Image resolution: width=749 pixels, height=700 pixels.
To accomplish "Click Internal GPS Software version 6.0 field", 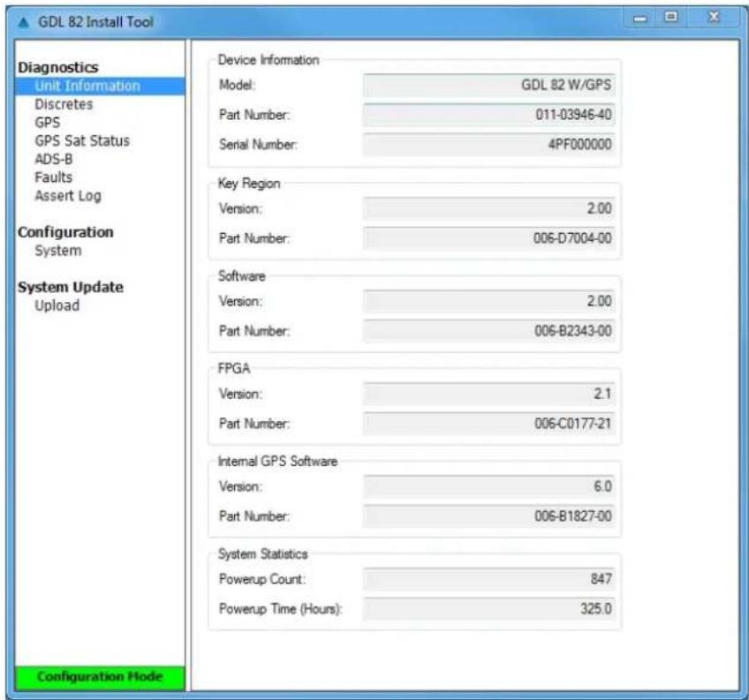I will pos(489,486).
